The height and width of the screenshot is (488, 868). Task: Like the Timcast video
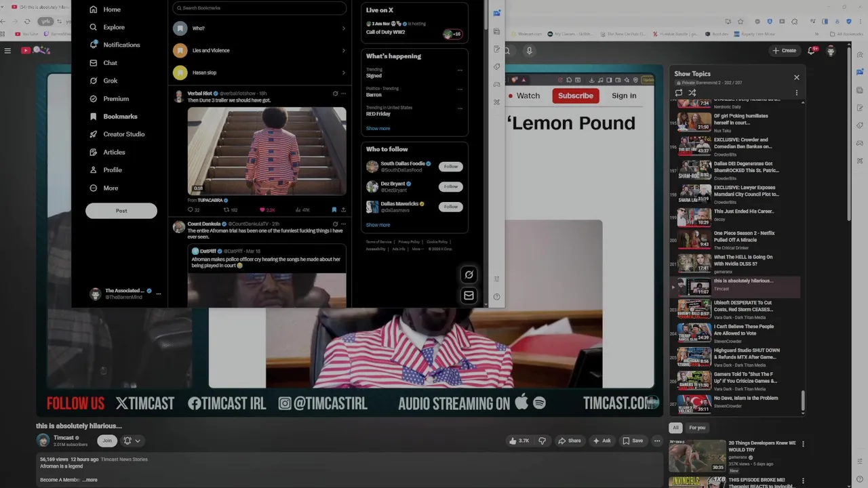point(519,441)
